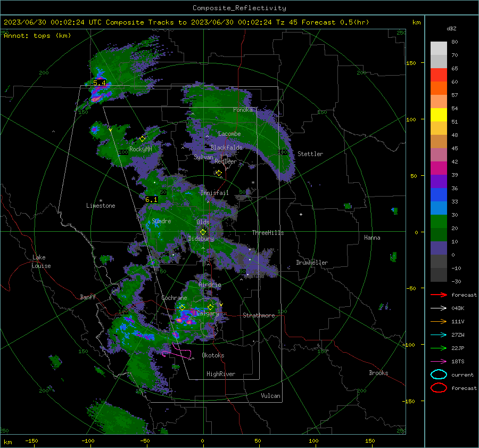Select the 6.1 storm top annotation
This screenshot has height=448, width=479.
151,200
